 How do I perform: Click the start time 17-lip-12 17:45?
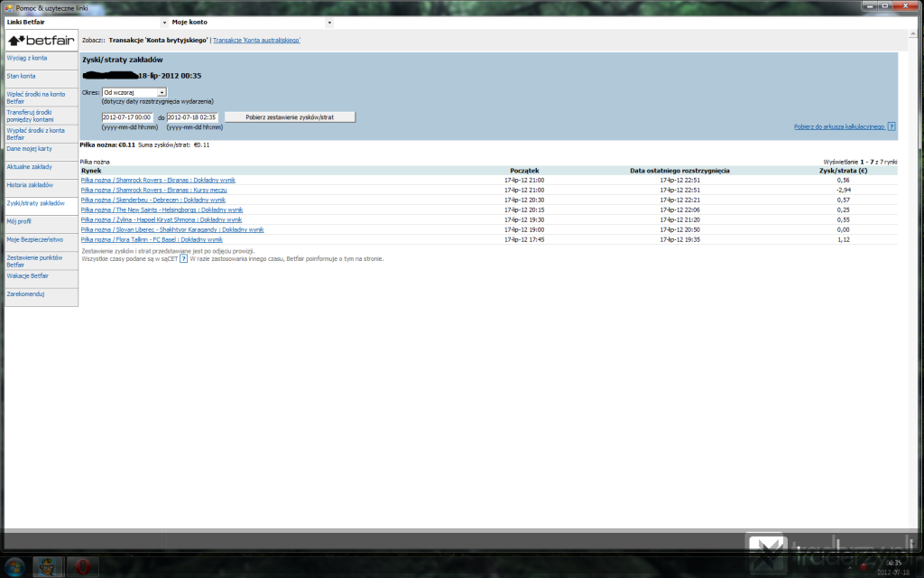point(524,240)
